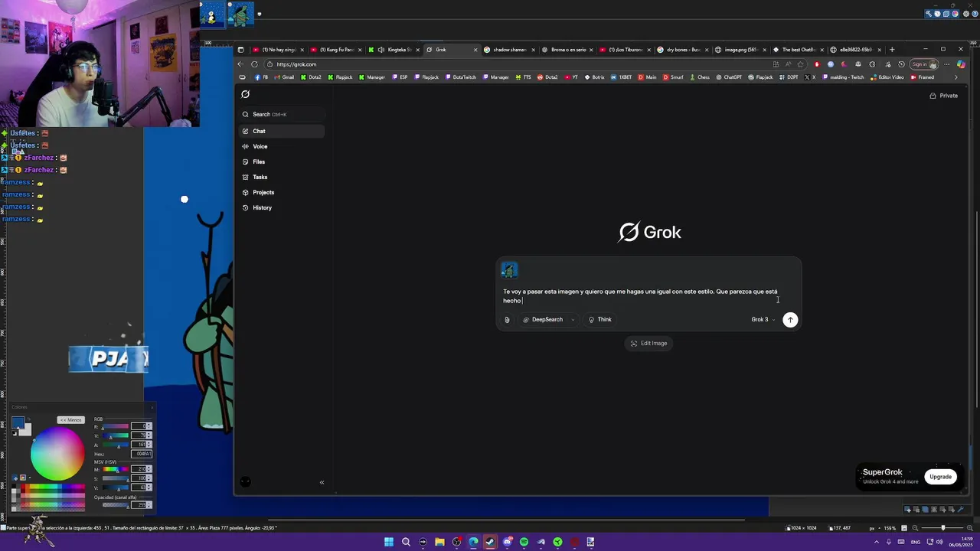This screenshot has width=980, height=551.
Task: Open Voice in the Grok sidebar
Action: [x=282, y=146]
